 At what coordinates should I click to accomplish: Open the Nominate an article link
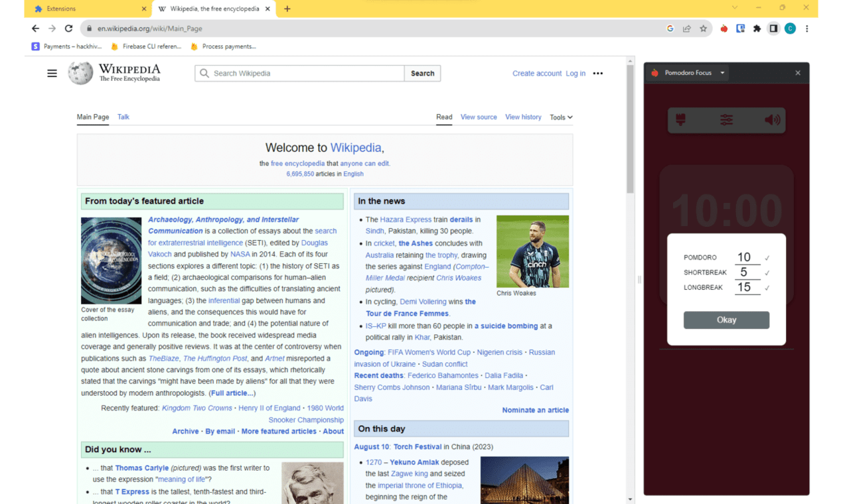[536, 410]
